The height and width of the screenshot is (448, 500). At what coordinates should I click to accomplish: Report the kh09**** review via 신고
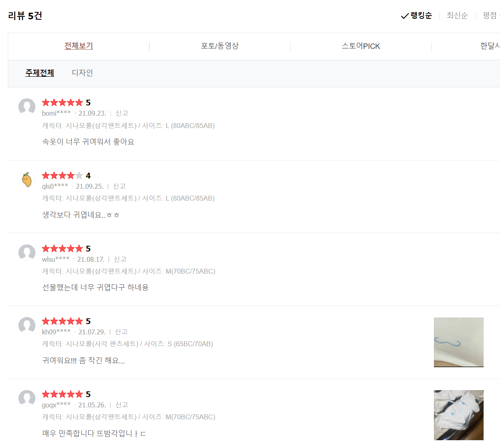121,332
